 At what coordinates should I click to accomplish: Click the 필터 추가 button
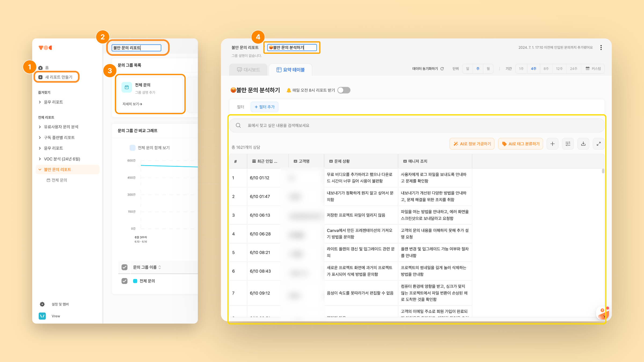pyautogui.click(x=264, y=107)
